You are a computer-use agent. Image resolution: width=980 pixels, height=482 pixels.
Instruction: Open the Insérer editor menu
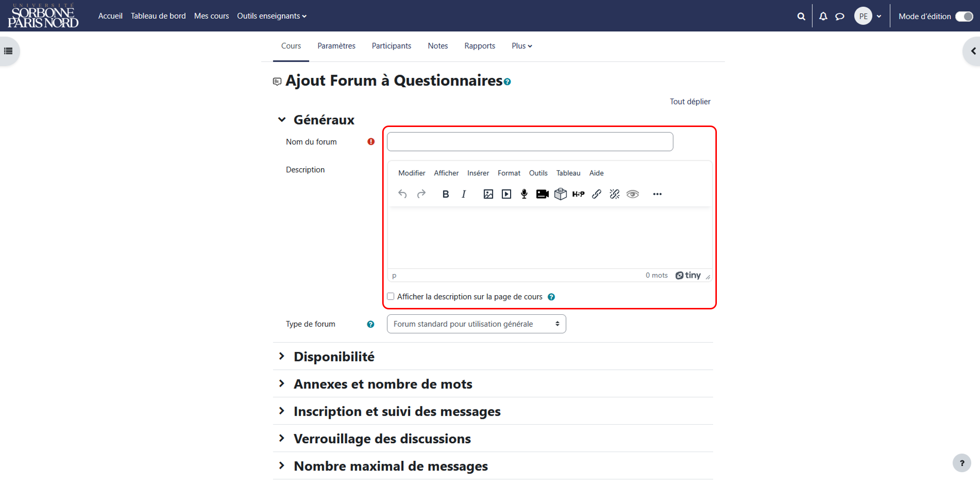point(478,173)
